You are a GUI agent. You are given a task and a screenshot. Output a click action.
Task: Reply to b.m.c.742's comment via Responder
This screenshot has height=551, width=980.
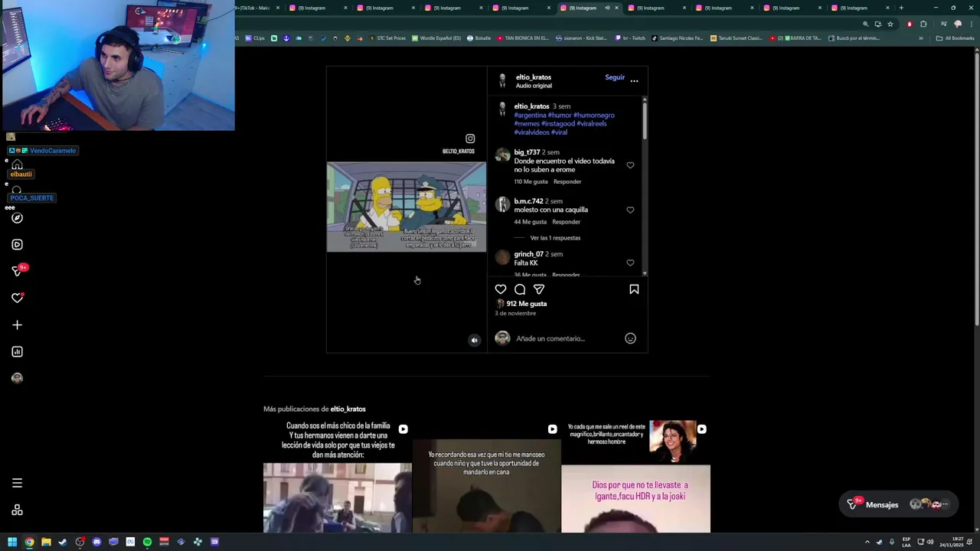[x=567, y=222]
